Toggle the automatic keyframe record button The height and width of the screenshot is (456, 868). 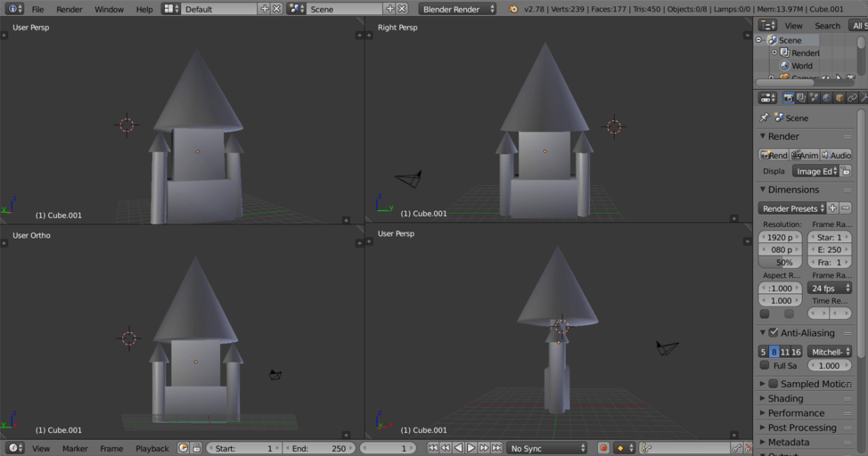point(603,448)
